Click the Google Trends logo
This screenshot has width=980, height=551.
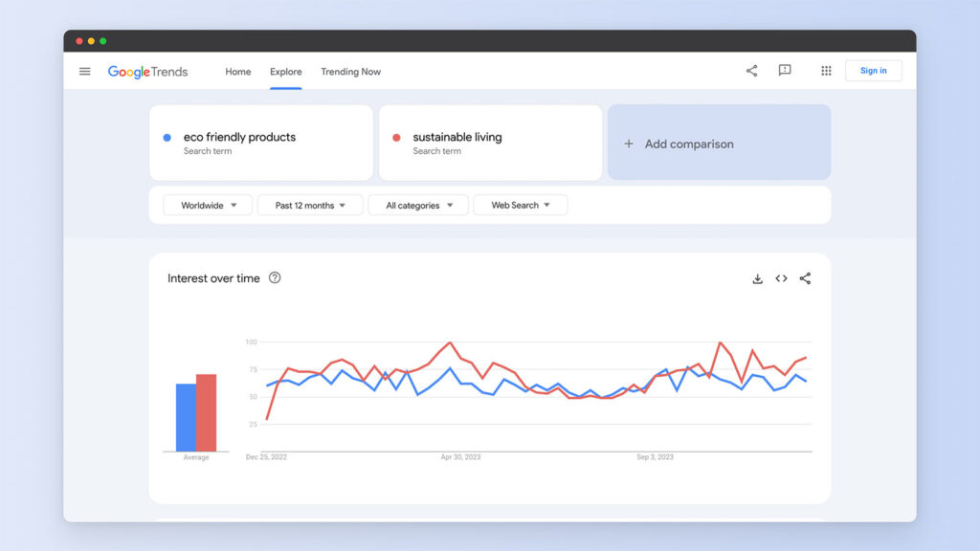click(147, 72)
